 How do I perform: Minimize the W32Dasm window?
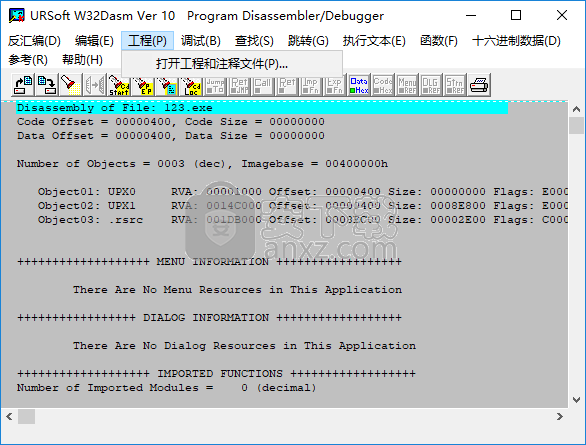point(471,16)
